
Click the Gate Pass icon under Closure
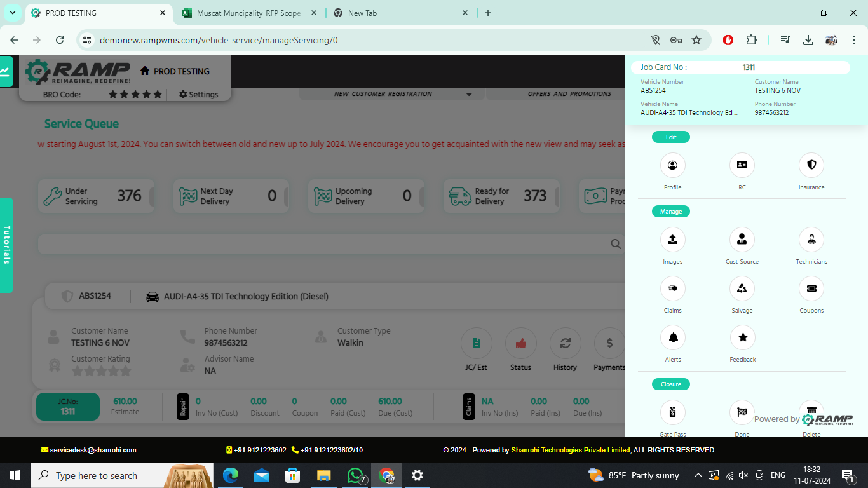click(x=672, y=412)
